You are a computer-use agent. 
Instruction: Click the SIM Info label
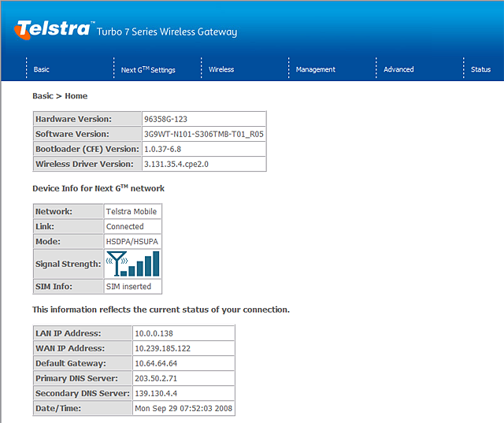click(x=54, y=287)
